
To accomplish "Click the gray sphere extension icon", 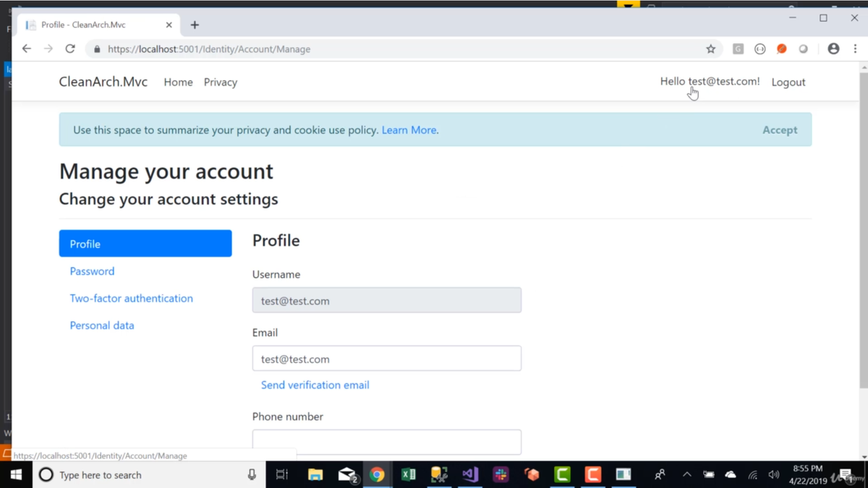I will (803, 49).
